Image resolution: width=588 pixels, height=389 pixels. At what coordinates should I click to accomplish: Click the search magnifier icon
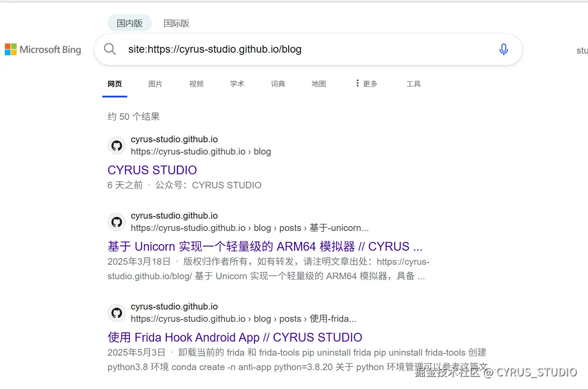point(110,49)
